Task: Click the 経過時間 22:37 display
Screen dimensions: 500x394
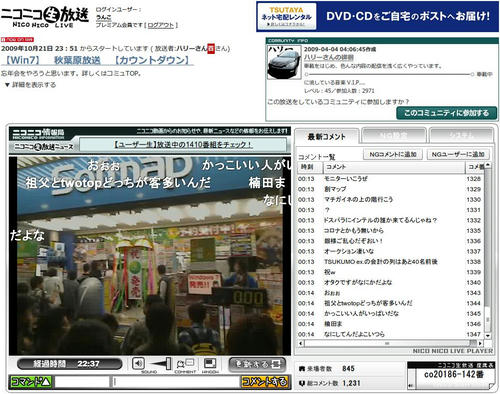Action: (x=70, y=364)
